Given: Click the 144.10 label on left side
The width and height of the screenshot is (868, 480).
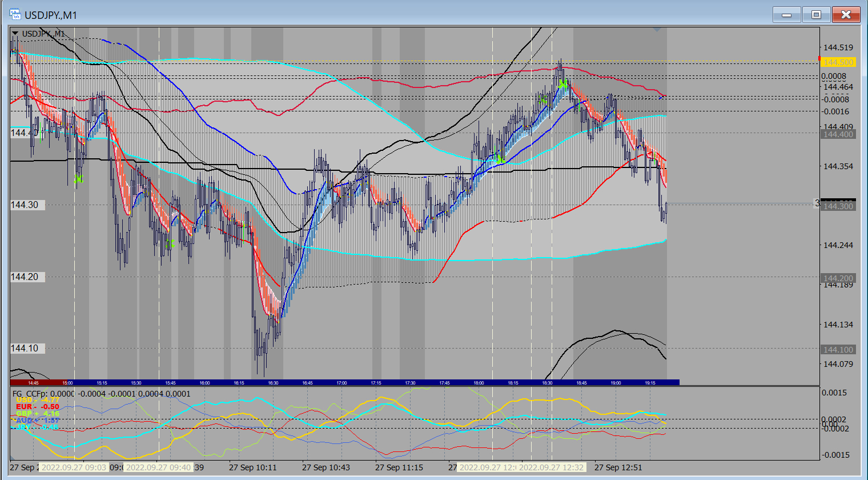Looking at the screenshot, I should 25,348.
